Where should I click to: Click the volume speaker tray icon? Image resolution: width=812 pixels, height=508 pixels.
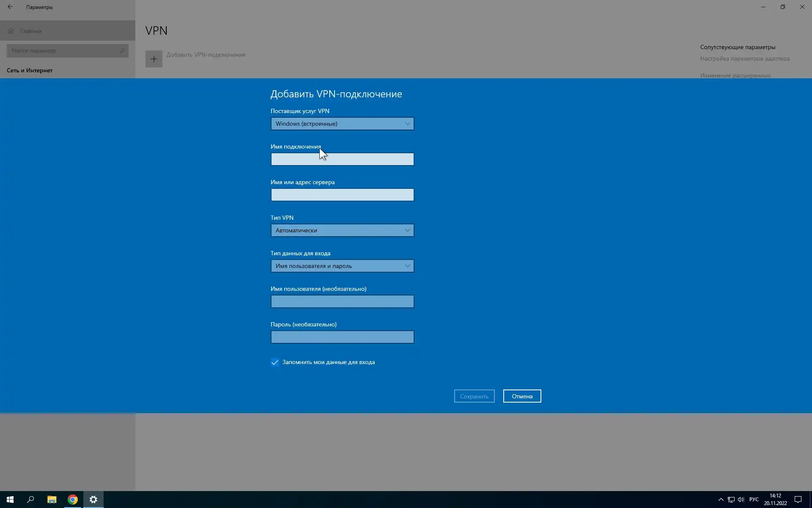(x=741, y=500)
